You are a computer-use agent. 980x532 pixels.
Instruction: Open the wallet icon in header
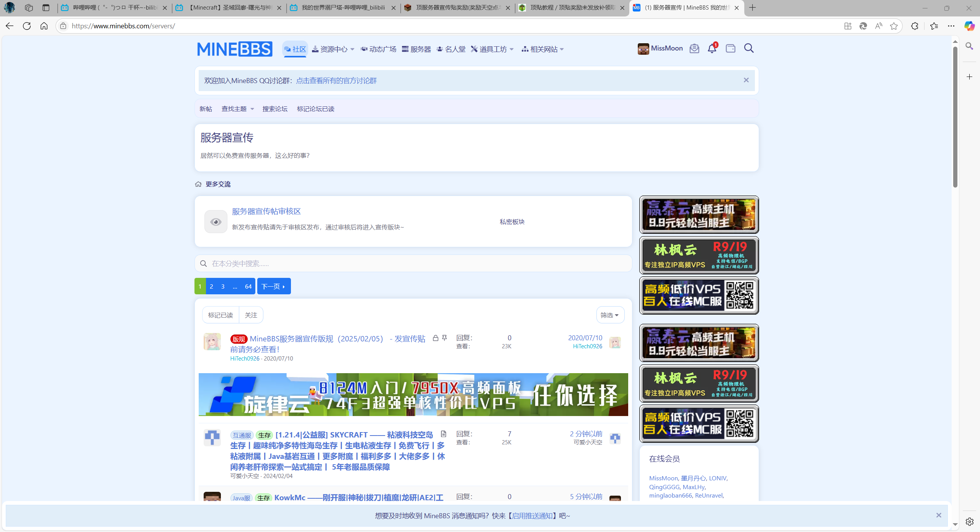click(730, 49)
